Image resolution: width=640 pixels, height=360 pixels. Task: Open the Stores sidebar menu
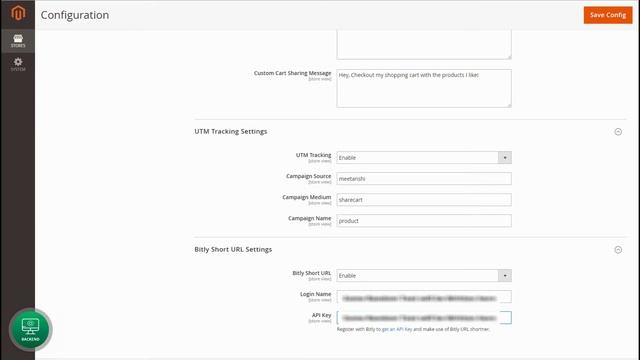tap(18, 41)
